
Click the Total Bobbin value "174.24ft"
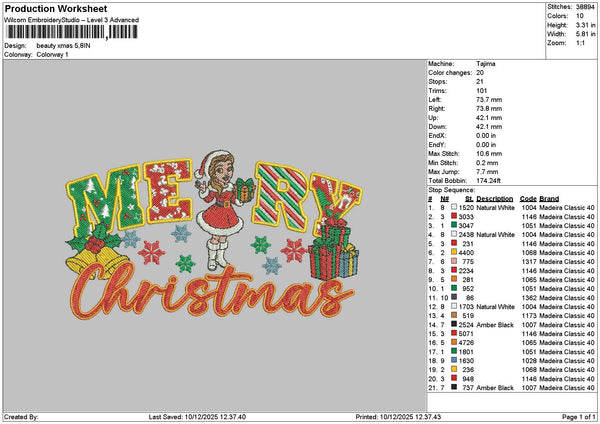tap(488, 181)
